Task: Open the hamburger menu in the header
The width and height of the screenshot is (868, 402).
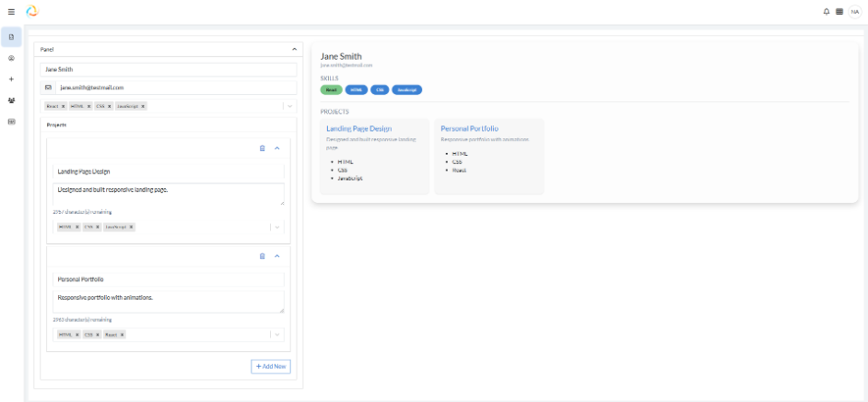Action: point(11,11)
